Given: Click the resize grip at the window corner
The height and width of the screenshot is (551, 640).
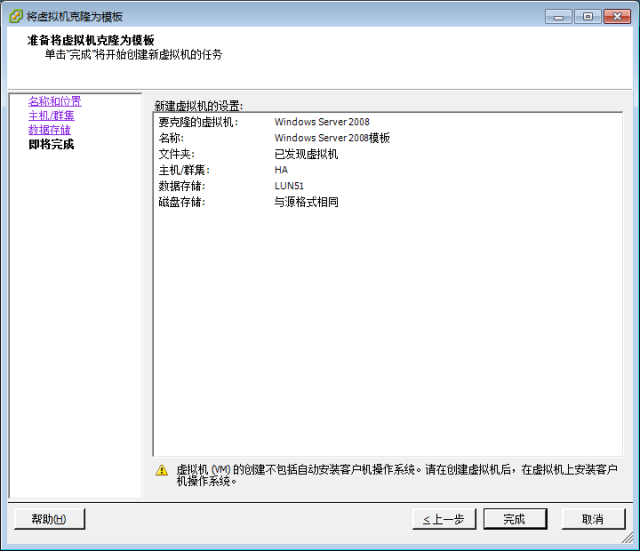Looking at the screenshot, I should tap(628, 538).
